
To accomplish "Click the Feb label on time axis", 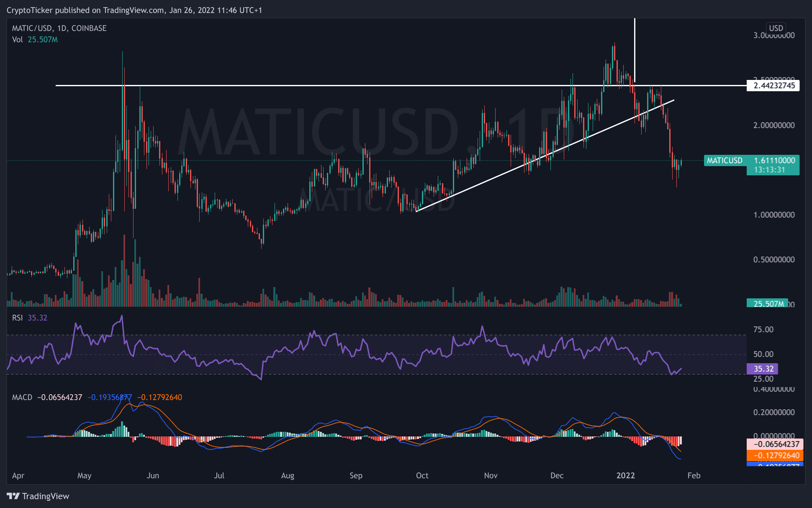I will [694, 475].
